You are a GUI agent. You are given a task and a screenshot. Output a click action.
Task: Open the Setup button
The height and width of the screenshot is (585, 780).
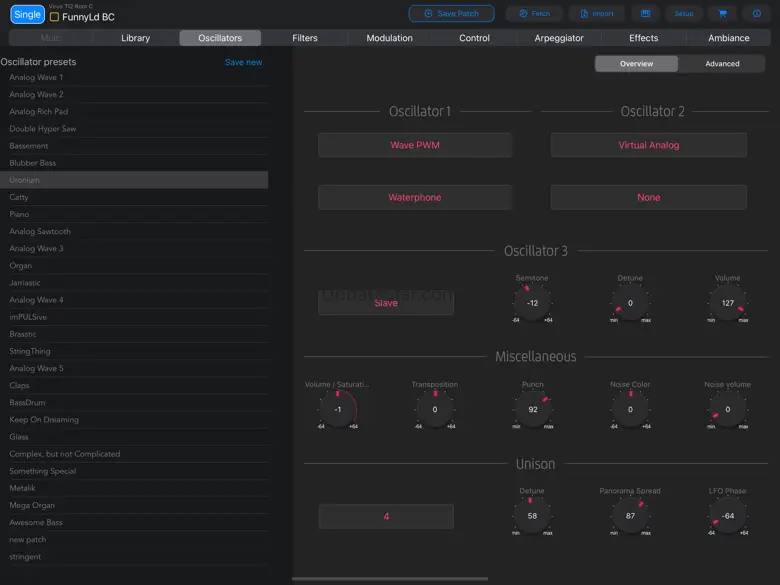point(683,14)
